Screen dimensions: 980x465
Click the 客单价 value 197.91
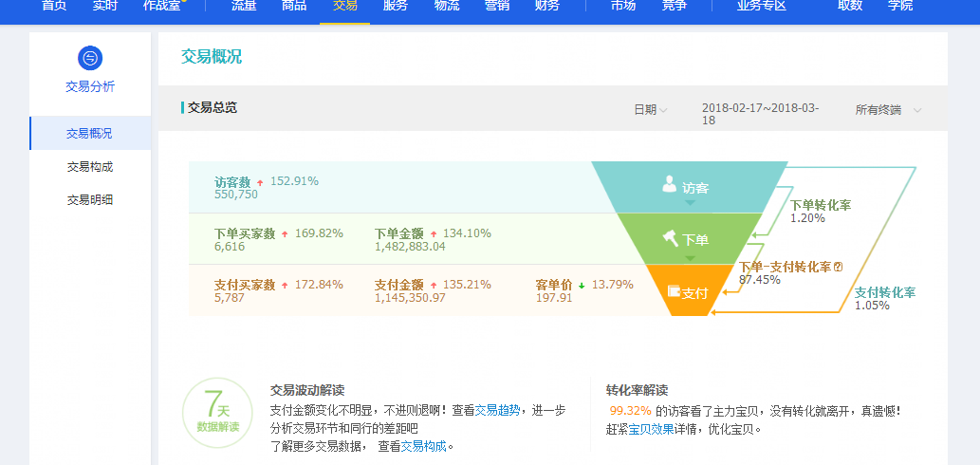pyautogui.click(x=553, y=298)
